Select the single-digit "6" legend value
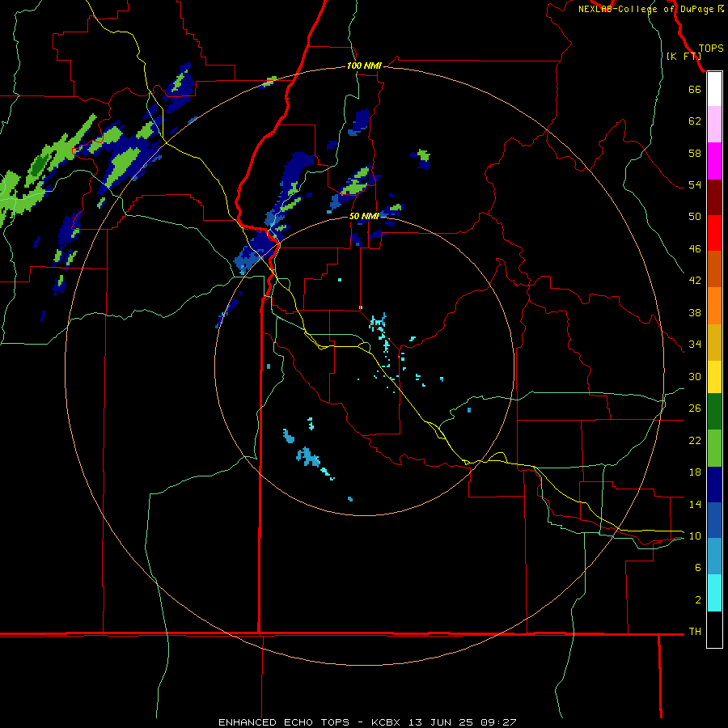 (x=698, y=568)
